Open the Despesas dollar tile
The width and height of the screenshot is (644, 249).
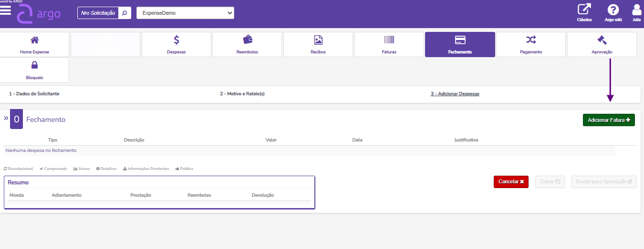coord(176,44)
